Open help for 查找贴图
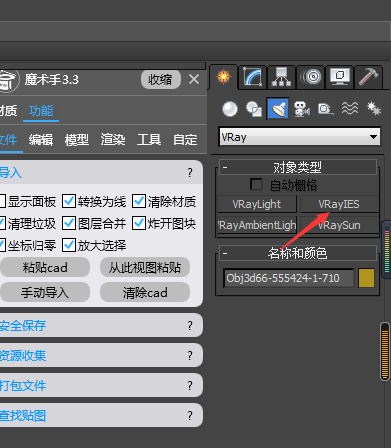The height and width of the screenshot is (448, 391). point(190,415)
